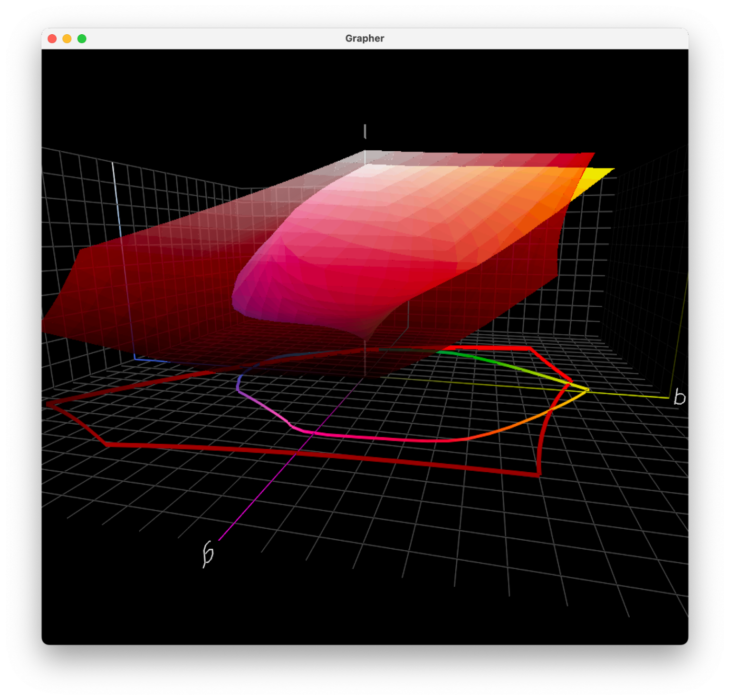The height and width of the screenshot is (700, 730).
Task: Click the Grapher title in the title bar
Action: [x=365, y=39]
